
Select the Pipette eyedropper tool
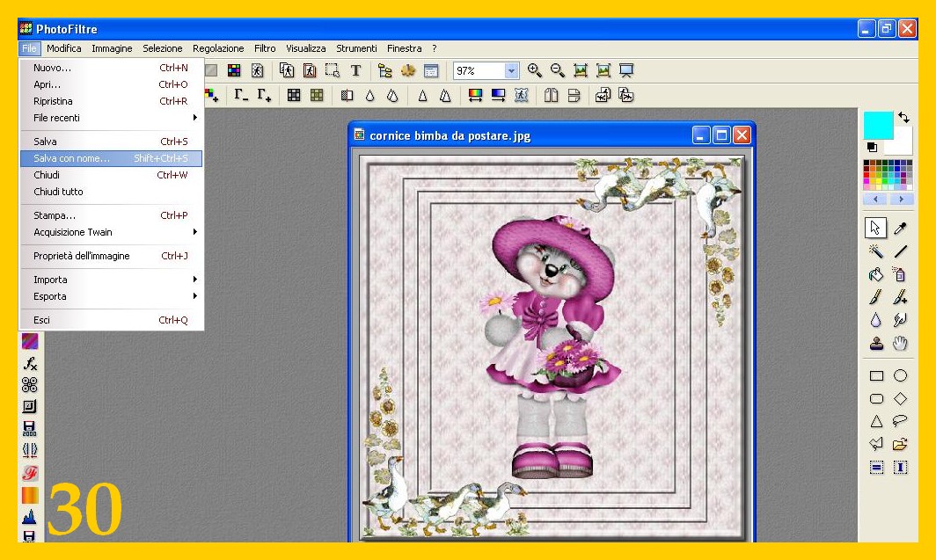[900, 229]
